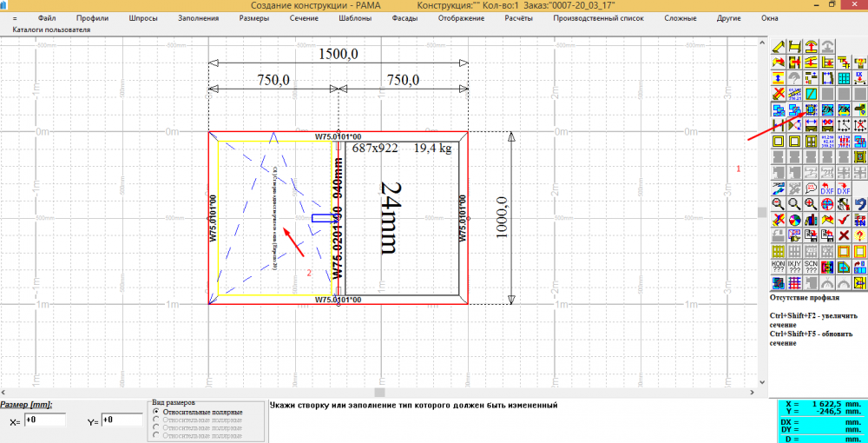Click the remove dimension red X icon
The height and width of the screenshot is (443, 868).
pos(827,125)
